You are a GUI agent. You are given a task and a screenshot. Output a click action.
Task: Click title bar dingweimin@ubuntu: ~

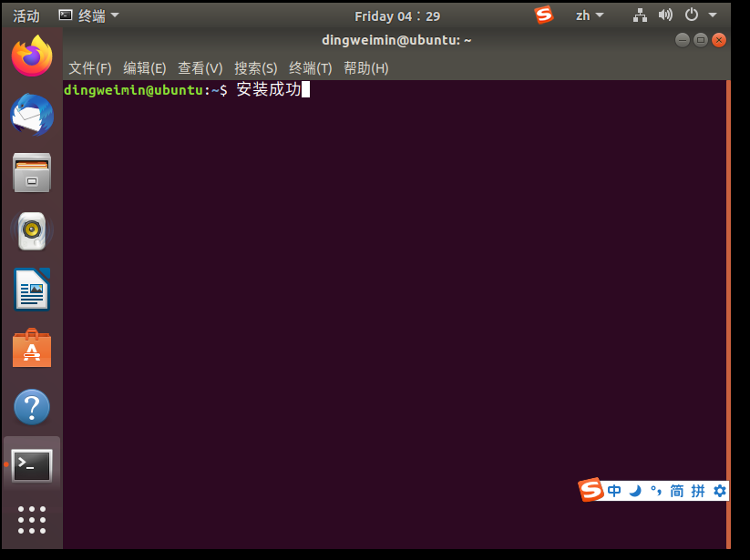[x=396, y=40]
